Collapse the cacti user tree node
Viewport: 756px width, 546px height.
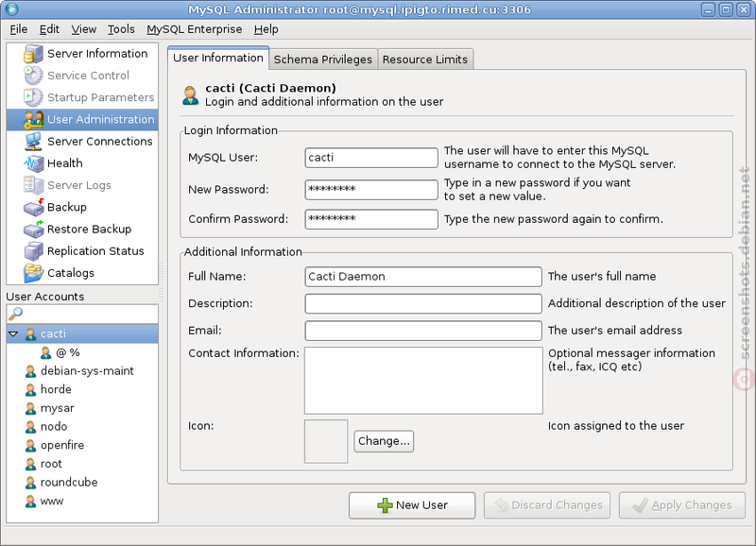tap(13, 334)
